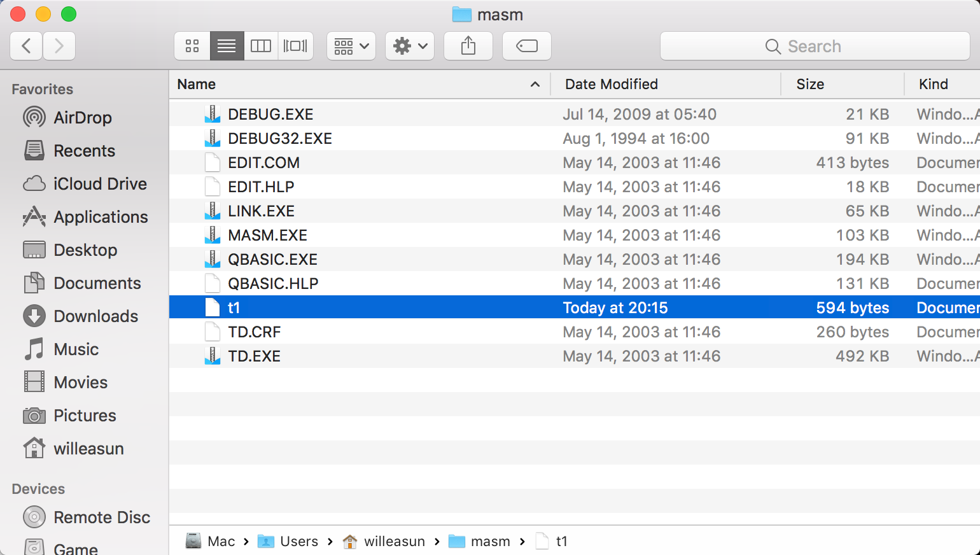980x555 pixels.
Task: Click the 'Jul 14, 2009 at 05:40' date
Action: [640, 115]
